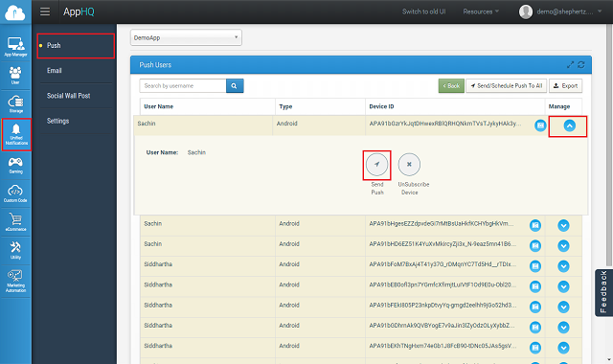Click the Manage column header
Screen dimensions: 613x364
point(559,106)
